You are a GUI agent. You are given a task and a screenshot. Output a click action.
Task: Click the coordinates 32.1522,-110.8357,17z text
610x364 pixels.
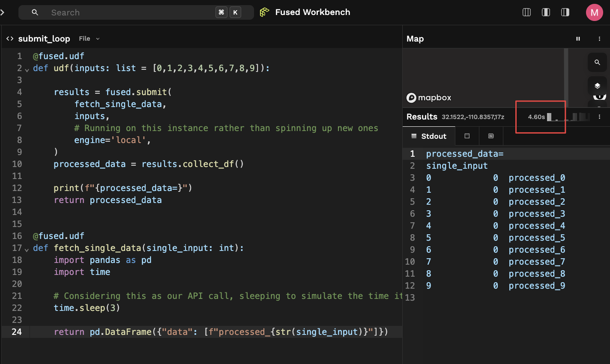click(x=473, y=117)
